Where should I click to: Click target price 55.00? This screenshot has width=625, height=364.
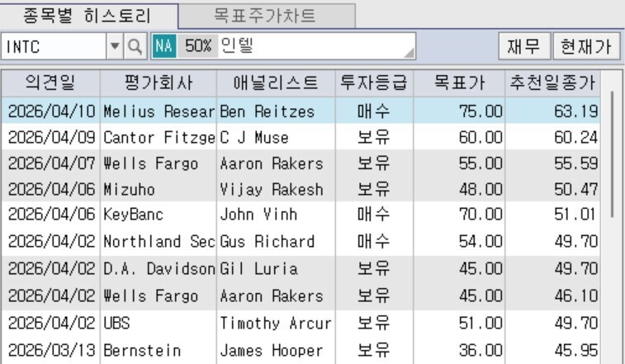(x=481, y=163)
